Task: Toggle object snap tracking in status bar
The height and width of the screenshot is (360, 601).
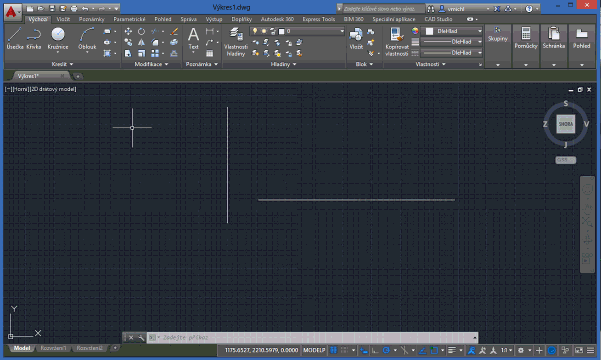Action: coord(422,350)
